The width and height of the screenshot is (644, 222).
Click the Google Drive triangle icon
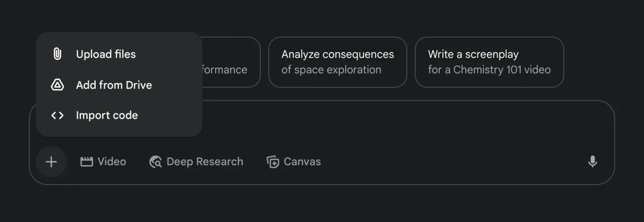tap(57, 85)
